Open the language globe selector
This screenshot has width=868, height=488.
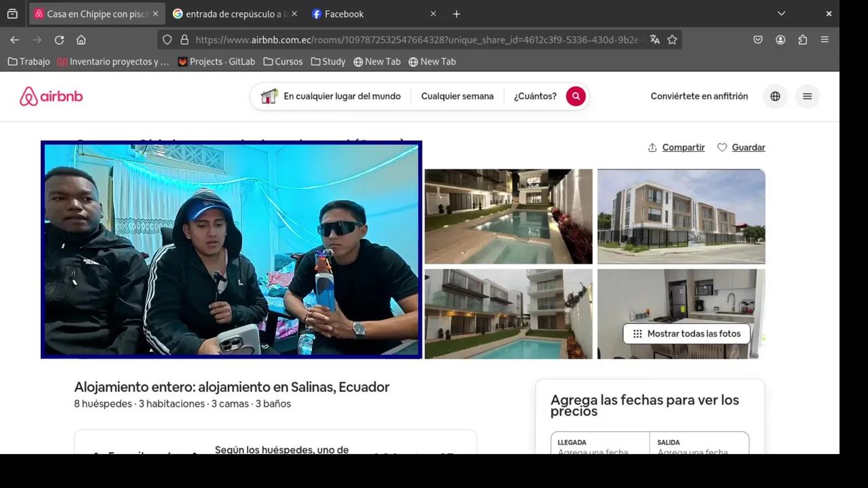click(x=775, y=96)
